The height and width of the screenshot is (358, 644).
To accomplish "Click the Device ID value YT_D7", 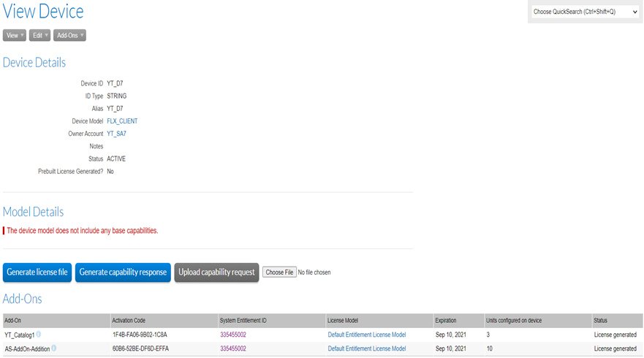I will pyautogui.click(x=115, y=83).
